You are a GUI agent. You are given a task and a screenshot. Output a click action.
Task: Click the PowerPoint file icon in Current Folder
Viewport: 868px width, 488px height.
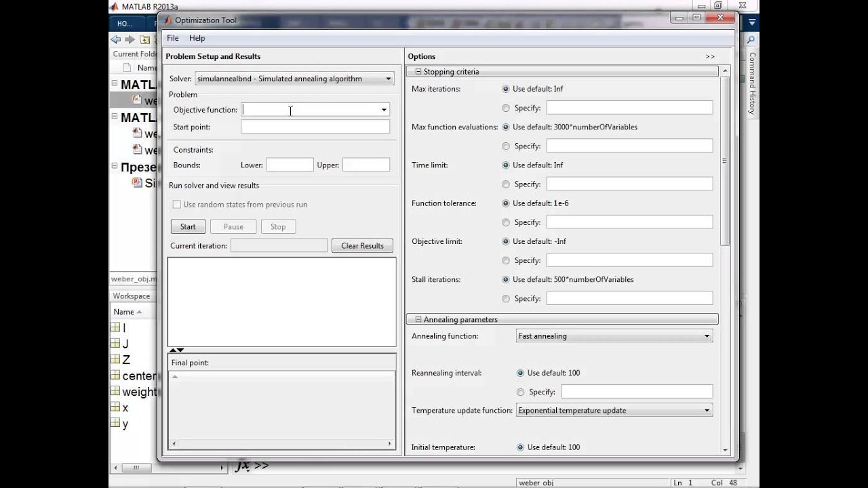tap(137, 182)
